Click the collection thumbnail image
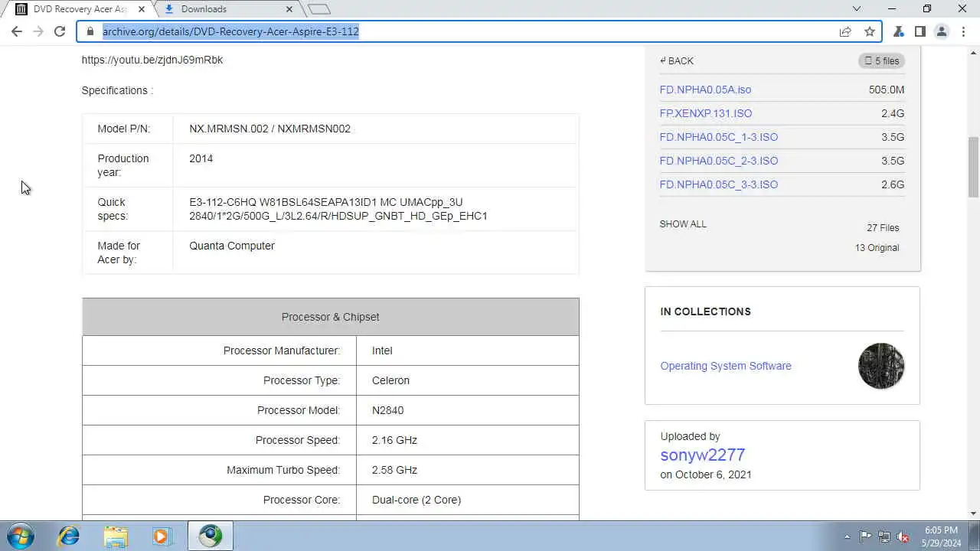The height and width of the screenshot is (551, 980). point(881,366)
